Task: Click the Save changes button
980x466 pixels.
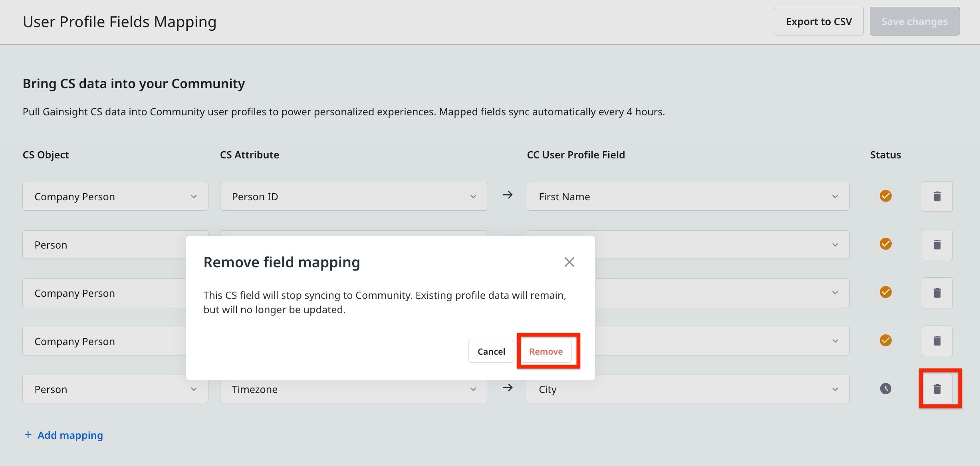Action: (915, 22)
